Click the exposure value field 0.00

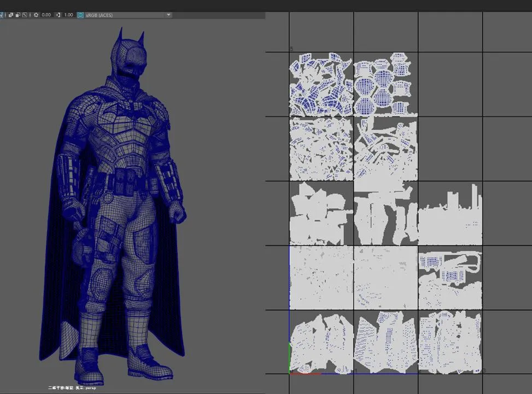coord(46,15)
